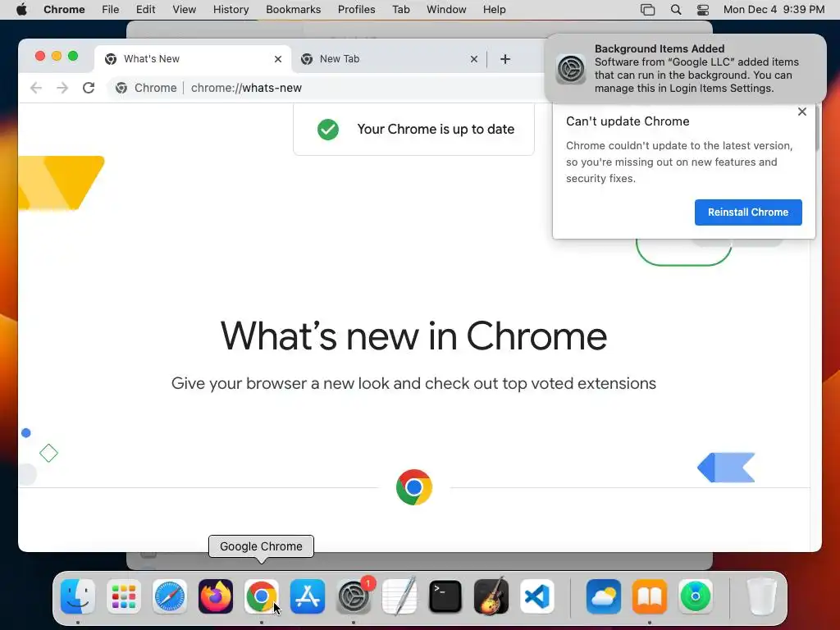The height and width of the screenshot is (630, 840).
Task: Open Spotlight search in menu bar
Action: 676,10
